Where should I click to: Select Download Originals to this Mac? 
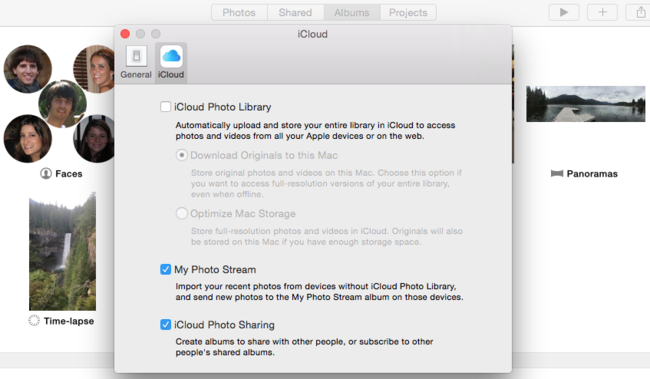tap(182, 155)
